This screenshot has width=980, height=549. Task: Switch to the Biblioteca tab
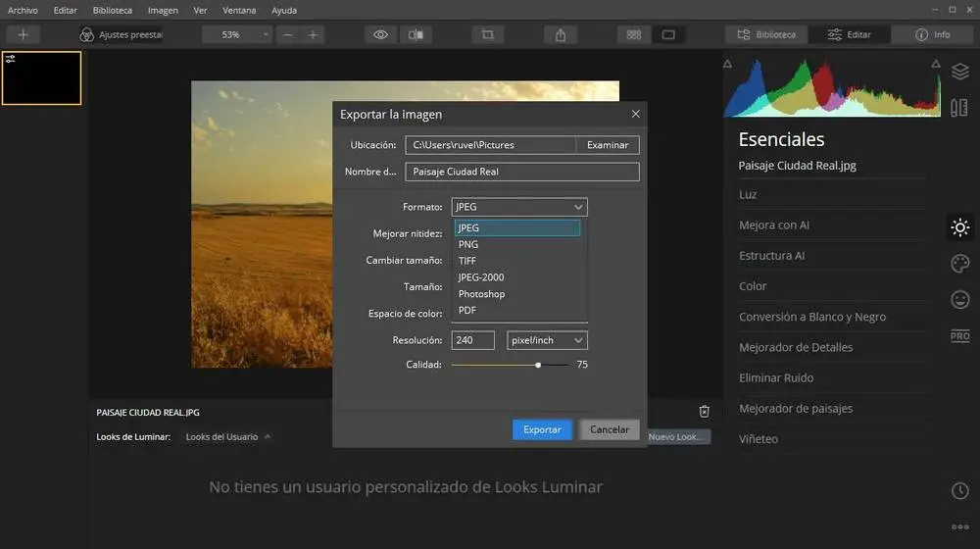point(765,34)
